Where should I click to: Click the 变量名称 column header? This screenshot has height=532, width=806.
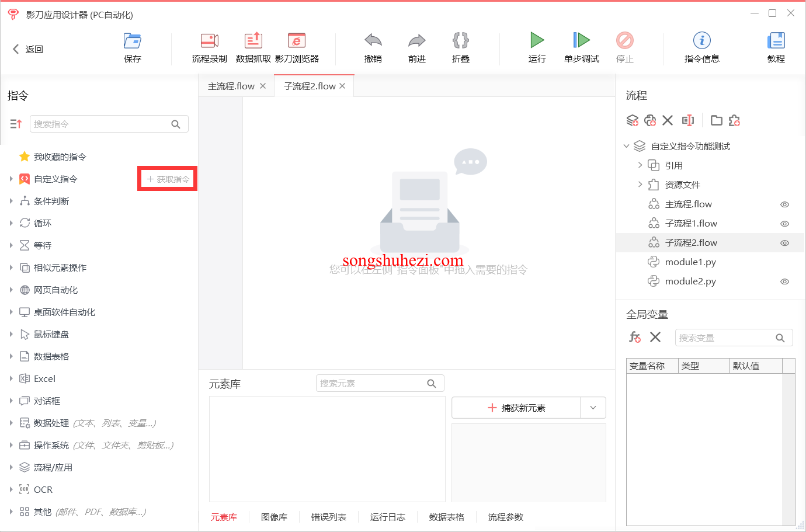click(x=652, y=366)
